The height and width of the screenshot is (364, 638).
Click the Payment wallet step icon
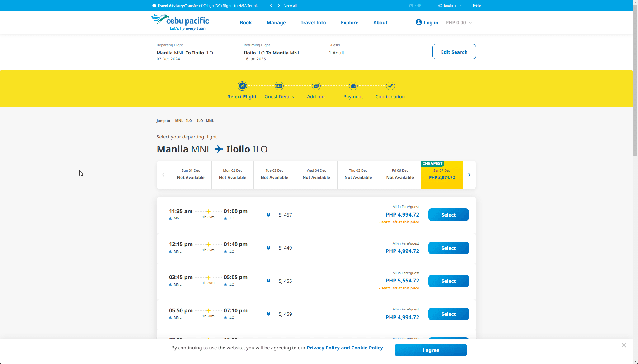pyautogui.click(x=353, y=86)
